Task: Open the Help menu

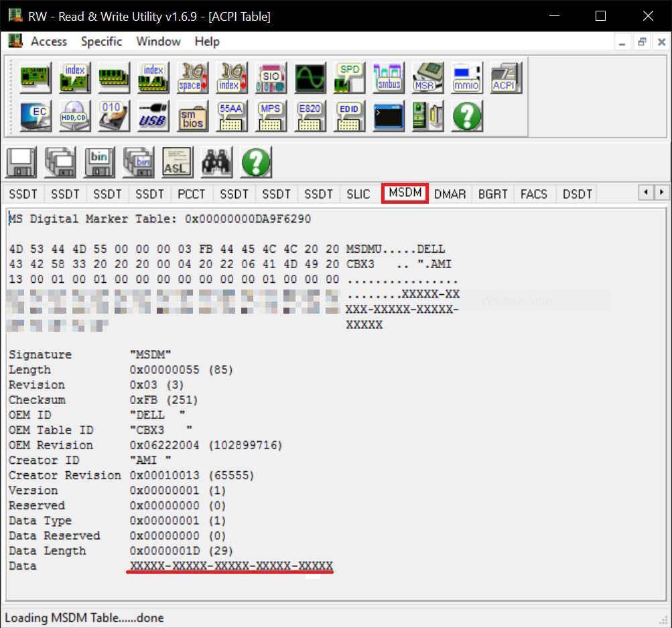Action: coord(207,42)
